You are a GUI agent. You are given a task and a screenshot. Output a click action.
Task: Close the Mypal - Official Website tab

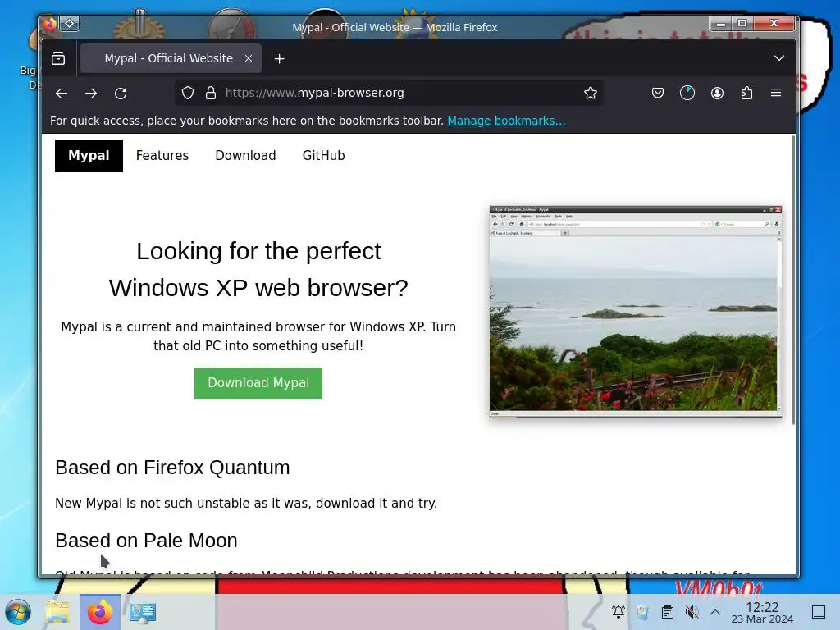pyautogui.click(x=249, y=58)
